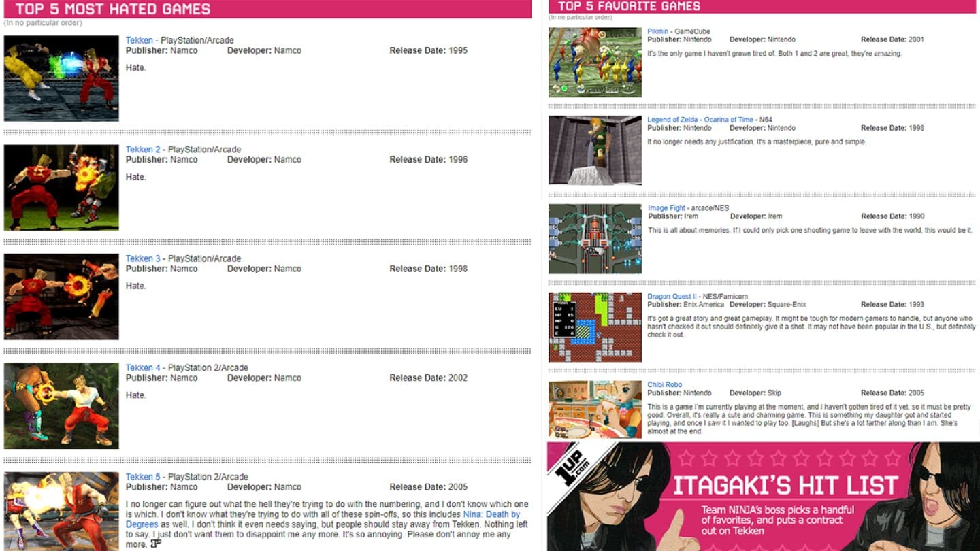Follow the Dragon Quest II link
980x551 pixels.
(672, 297)
